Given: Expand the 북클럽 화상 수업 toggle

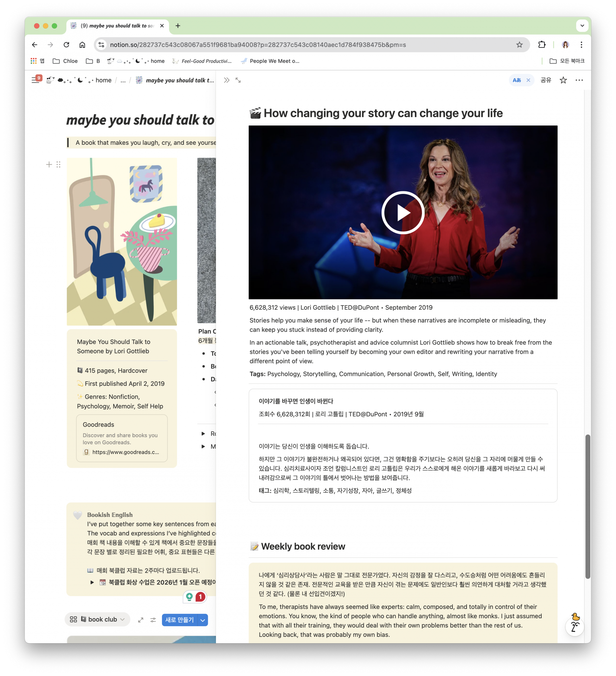Looking at the screenshot, I should (x=92, y=582).
